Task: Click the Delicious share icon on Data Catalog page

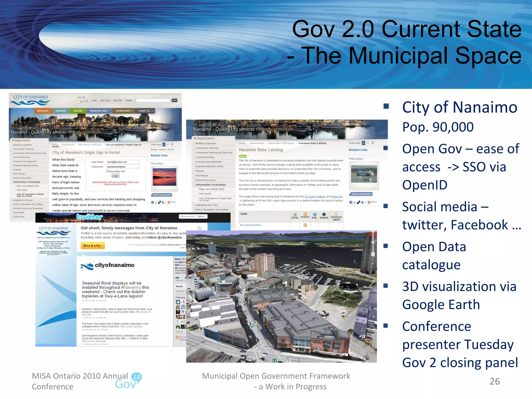Action: 358,202
